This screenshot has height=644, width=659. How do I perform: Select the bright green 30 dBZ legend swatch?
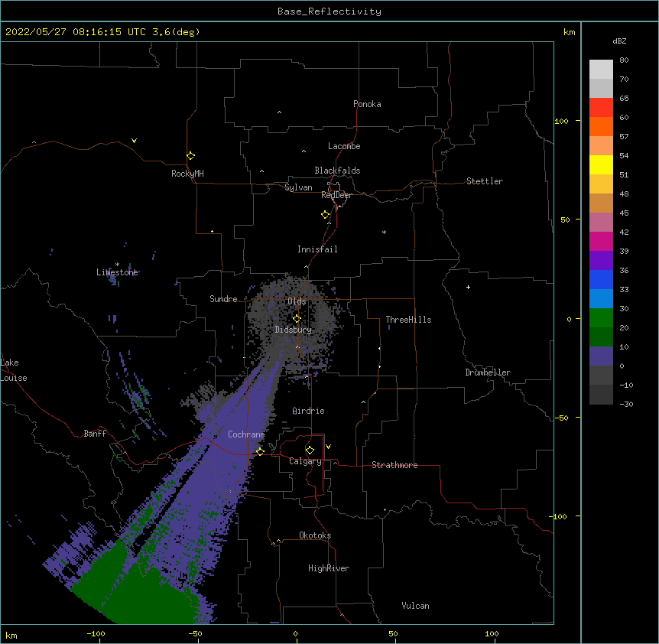coord(601,318)
